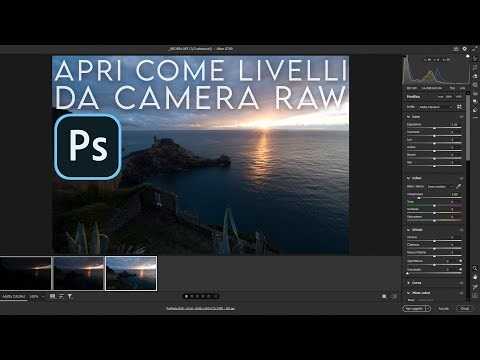Click the Esposizione slider
480x360 pixels.
click(x=434, y=128)
